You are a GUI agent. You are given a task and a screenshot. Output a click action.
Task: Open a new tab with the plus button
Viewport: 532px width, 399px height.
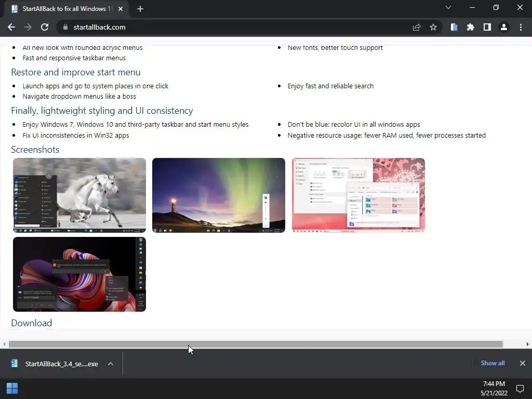pyautogui.click(x=140, y=9)
